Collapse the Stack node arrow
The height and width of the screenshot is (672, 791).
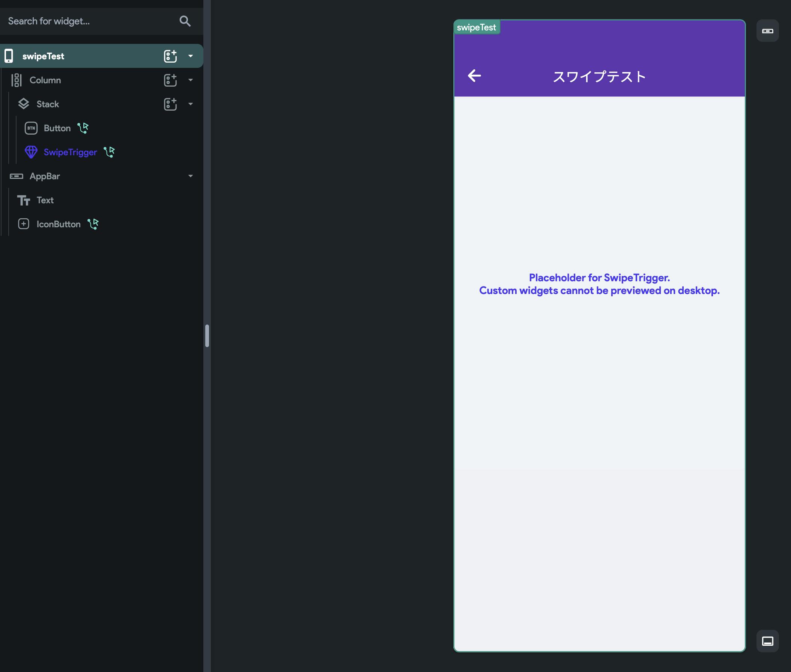pyautogui.click(x=191, y=104)
